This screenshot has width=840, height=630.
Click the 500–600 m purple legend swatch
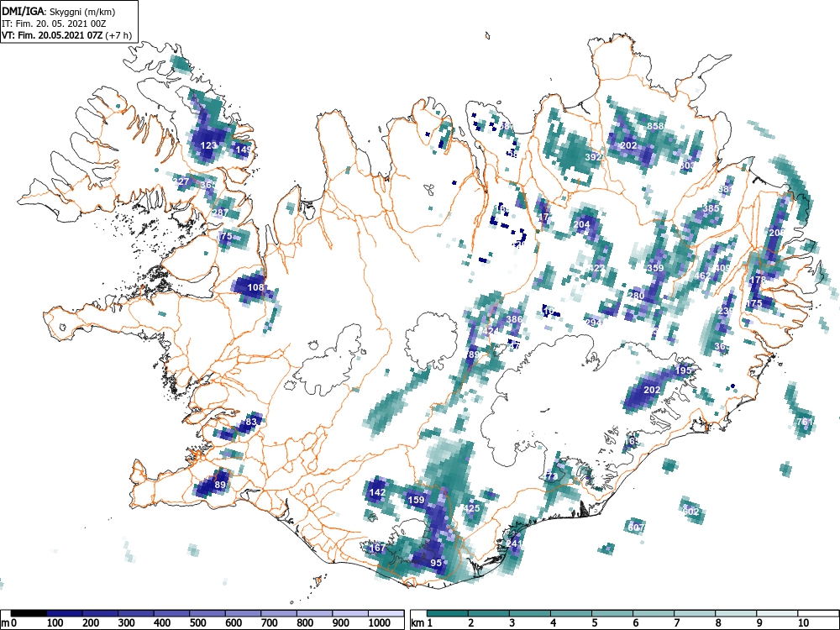207,613
